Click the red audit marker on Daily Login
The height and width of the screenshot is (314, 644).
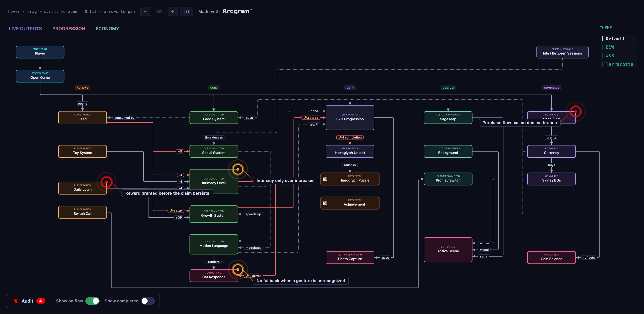106,182
